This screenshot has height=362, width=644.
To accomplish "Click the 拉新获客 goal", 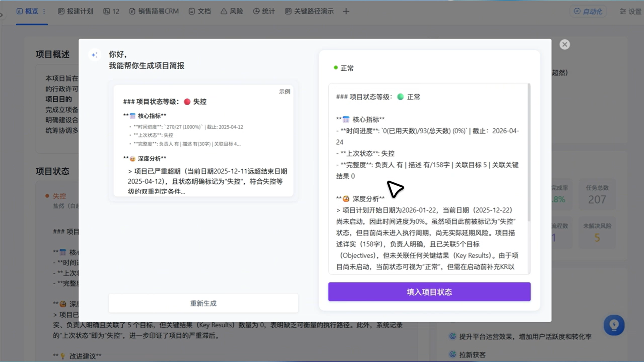I will point(472,355).
